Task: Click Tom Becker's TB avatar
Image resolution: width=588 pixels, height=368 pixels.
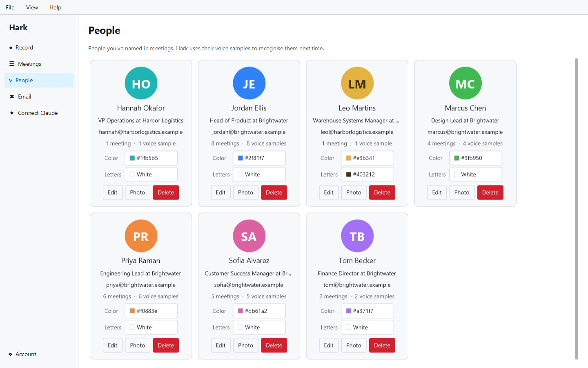Action: pos(357,236)
